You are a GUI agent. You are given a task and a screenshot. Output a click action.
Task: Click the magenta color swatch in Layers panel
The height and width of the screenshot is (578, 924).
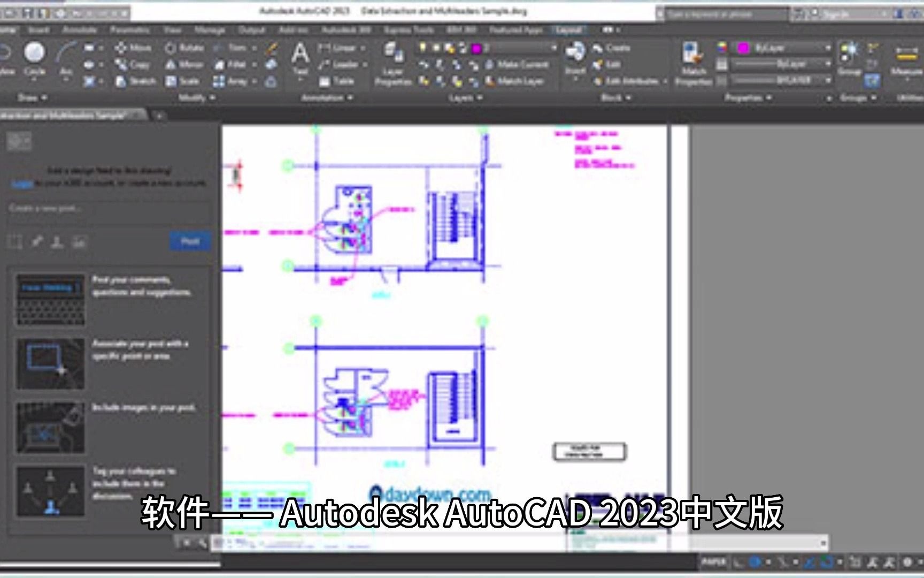(476, 48)
